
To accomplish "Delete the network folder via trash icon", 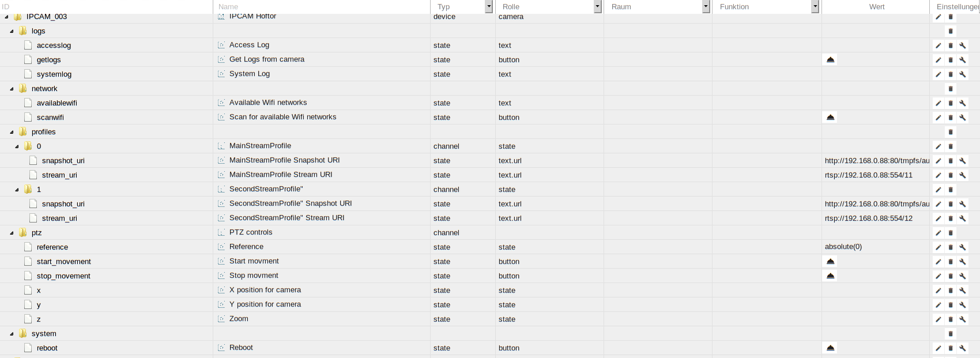I will point(951,89).
